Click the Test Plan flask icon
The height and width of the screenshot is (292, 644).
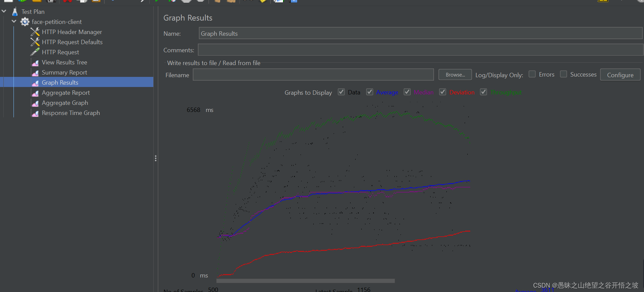coord(15,12)
